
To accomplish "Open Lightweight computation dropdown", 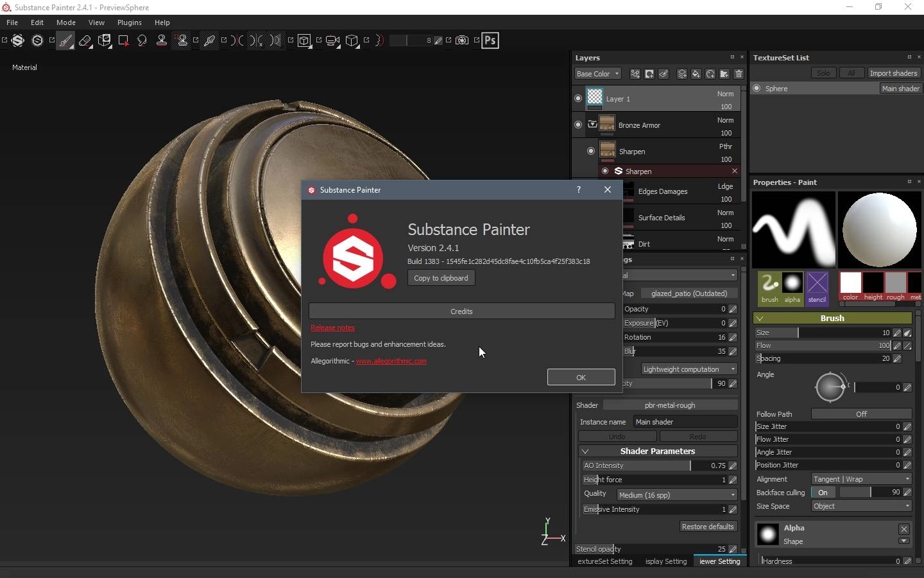I will click(x=689, y=369).
